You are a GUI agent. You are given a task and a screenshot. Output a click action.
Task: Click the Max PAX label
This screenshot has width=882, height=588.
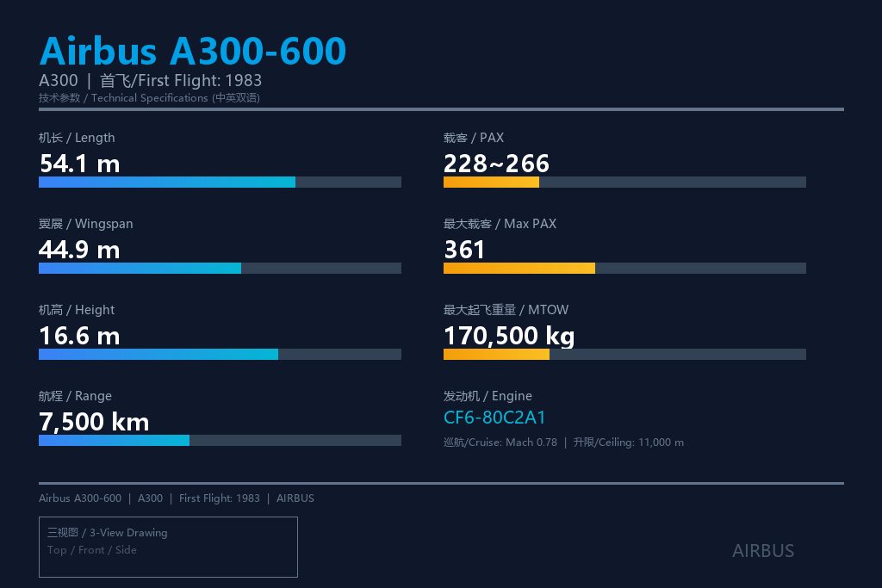point(500,224)
